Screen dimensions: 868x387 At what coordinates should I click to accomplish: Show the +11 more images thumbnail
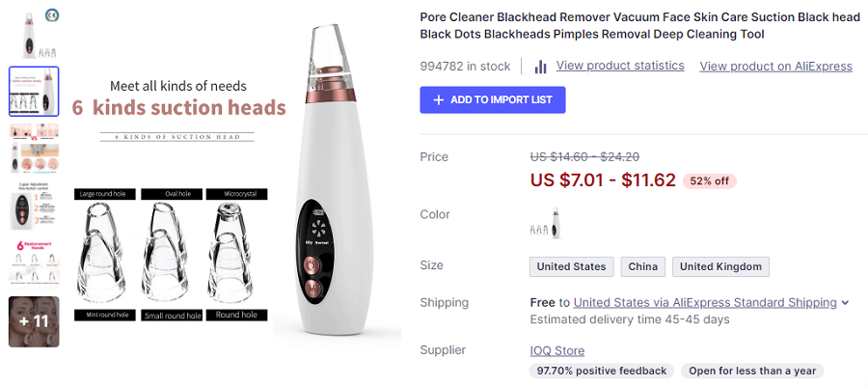coord(34,321)
